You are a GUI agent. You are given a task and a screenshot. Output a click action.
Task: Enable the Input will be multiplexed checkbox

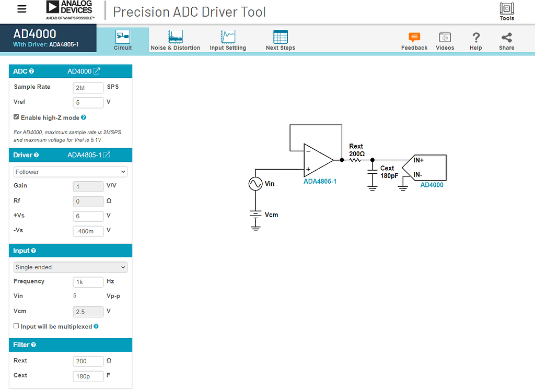[16, 326]
